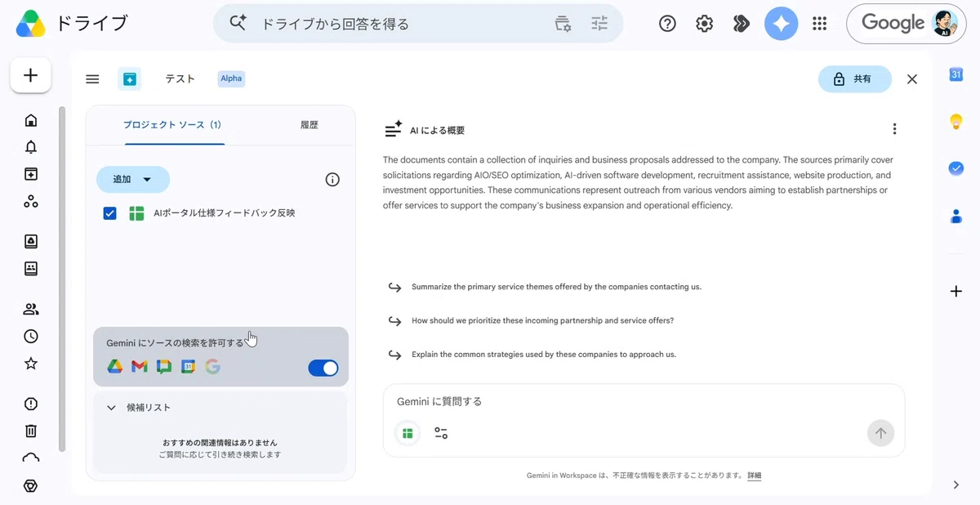
Task: Get add-ons with the side panel plus
Action: click(x=956, y=291)
